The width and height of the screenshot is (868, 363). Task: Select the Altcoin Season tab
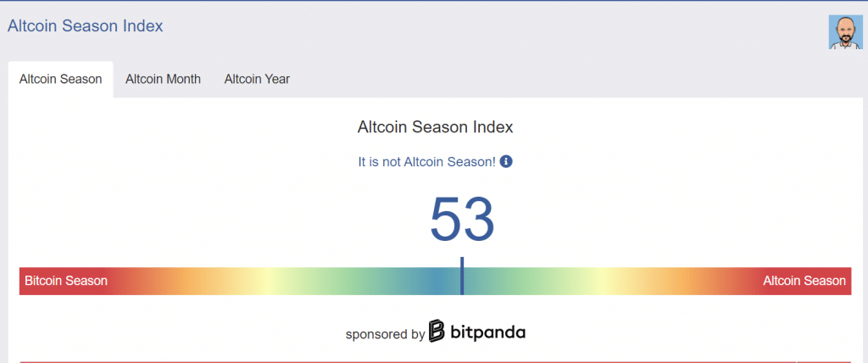click(60, 79)
